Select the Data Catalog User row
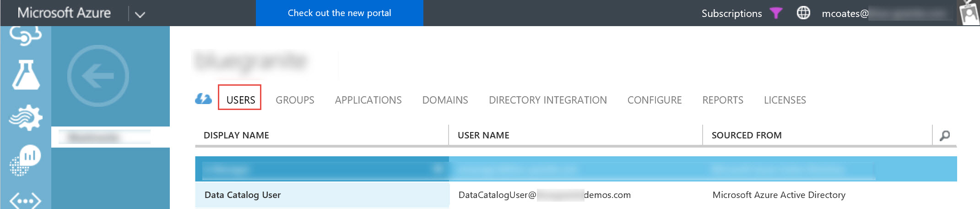The height and width of the screenshot is (209, 980). (576, 195)
